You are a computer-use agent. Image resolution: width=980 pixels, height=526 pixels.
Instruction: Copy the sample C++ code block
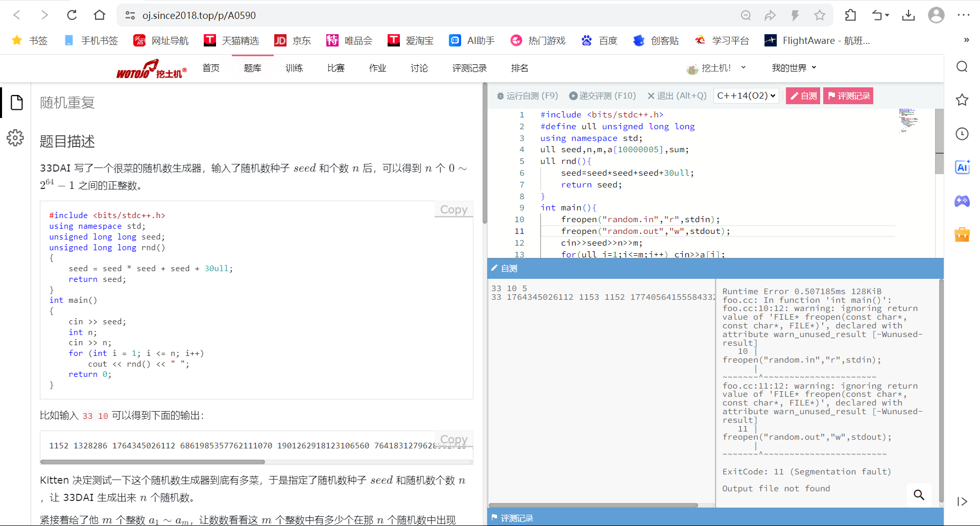[x=453, y=209]
